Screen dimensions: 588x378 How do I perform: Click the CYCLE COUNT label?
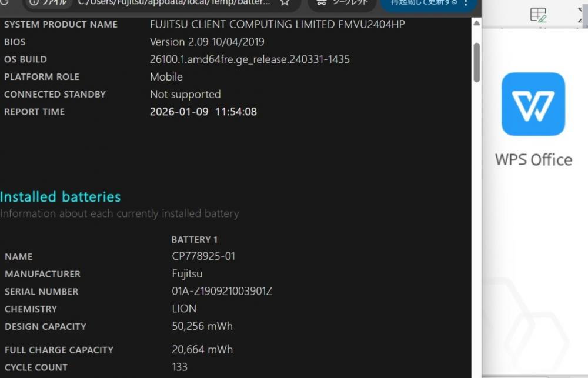[x=36, y=367]
